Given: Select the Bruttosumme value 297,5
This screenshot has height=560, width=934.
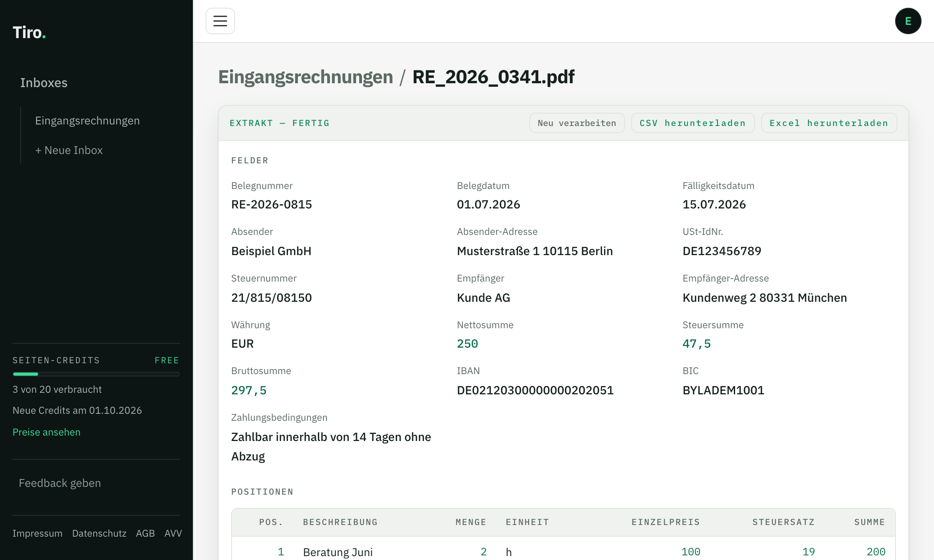Looking at the screenshot, I should pyautogui.click(x=249, y=390).
